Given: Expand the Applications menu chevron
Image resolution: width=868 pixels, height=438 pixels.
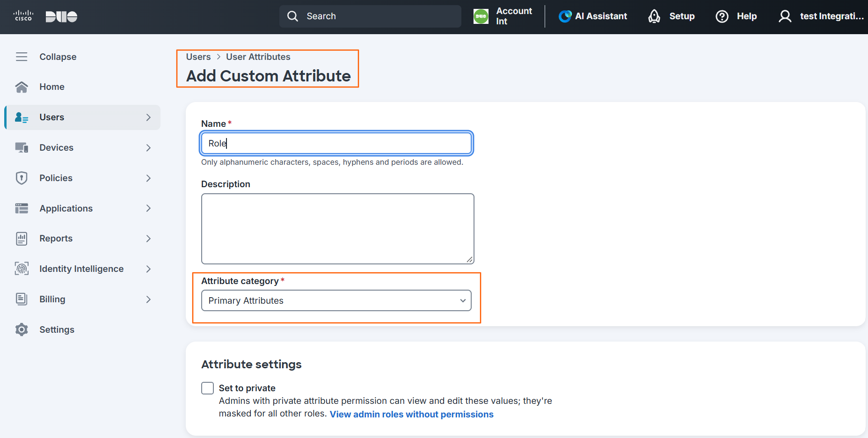Looking at the screenshot, I should (x=148, y=208).
